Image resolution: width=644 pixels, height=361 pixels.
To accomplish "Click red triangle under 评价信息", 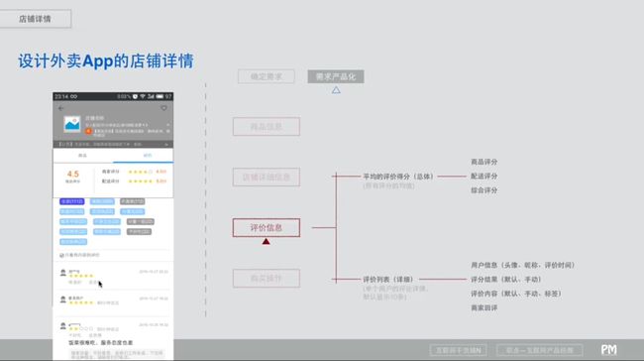I will click(267, 241).
